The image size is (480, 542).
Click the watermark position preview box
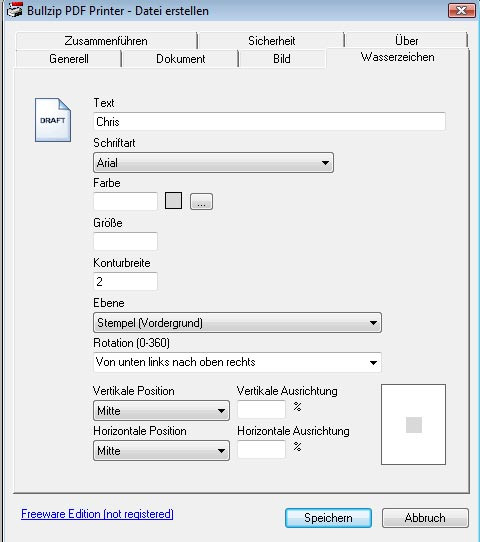tap(413, 424)
